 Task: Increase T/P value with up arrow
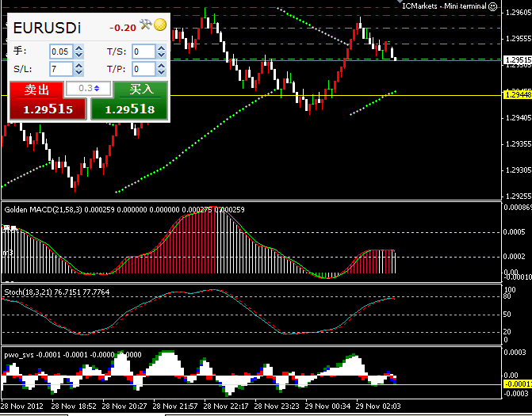point(162,66)
